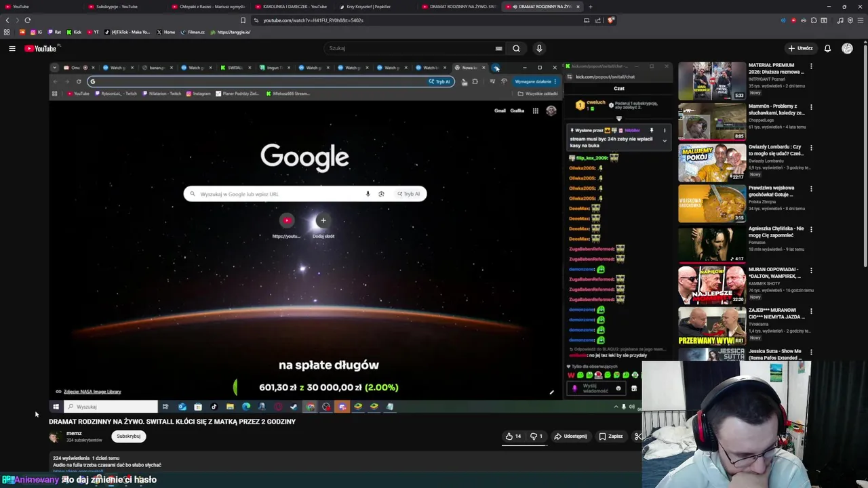The width and height of the screenshot is (868, 488).
Task: Click the Gmail link in the recorded Google page
Action: [x=500, y=110]
